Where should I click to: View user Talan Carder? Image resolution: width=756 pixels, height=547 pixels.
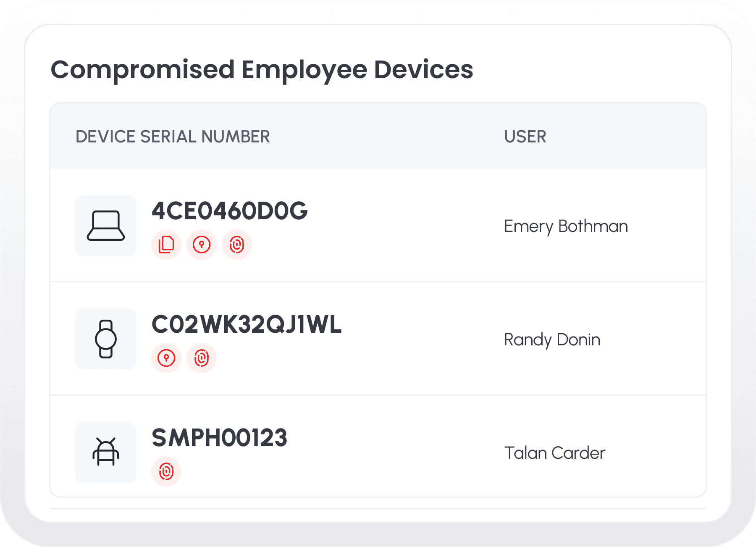(x=554, y=453)
